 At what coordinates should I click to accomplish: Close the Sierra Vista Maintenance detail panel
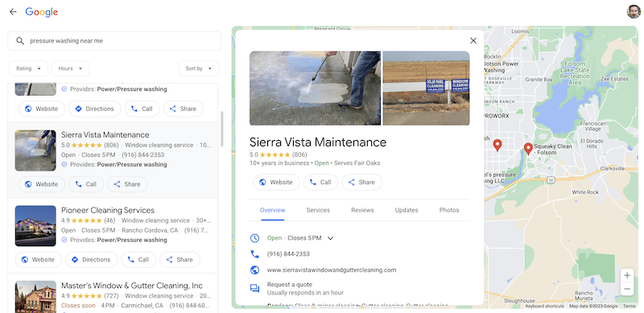pyautogui.click(x=473, y=40)
